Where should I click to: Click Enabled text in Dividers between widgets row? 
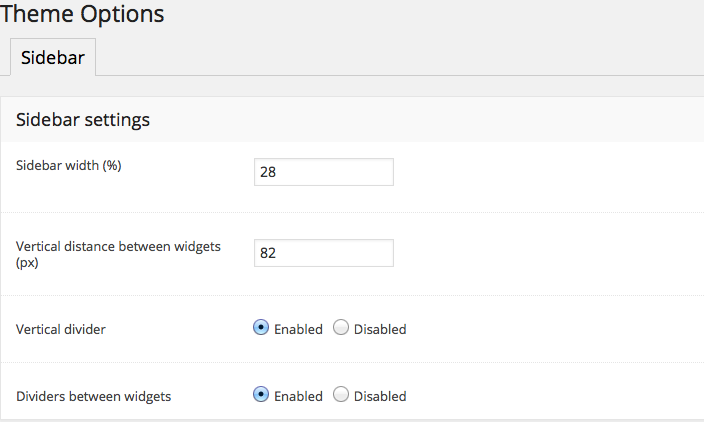coord(298,396)
